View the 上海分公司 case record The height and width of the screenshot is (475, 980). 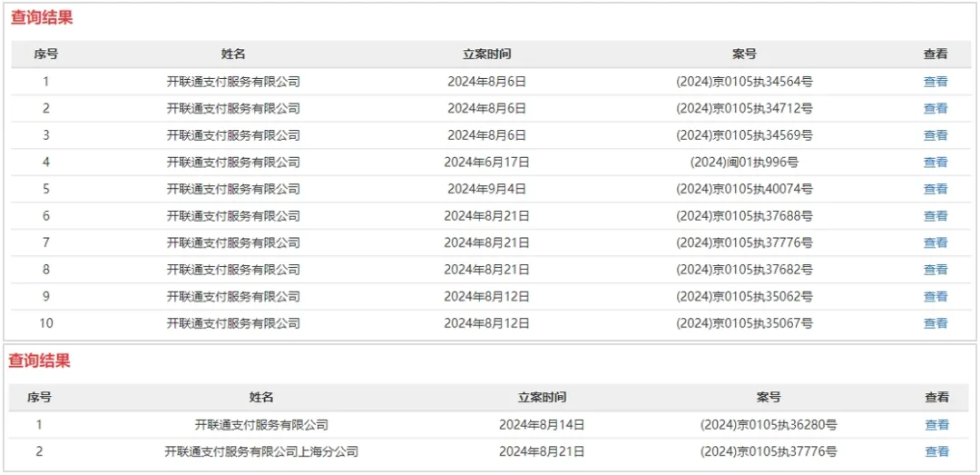click(936, 451)
